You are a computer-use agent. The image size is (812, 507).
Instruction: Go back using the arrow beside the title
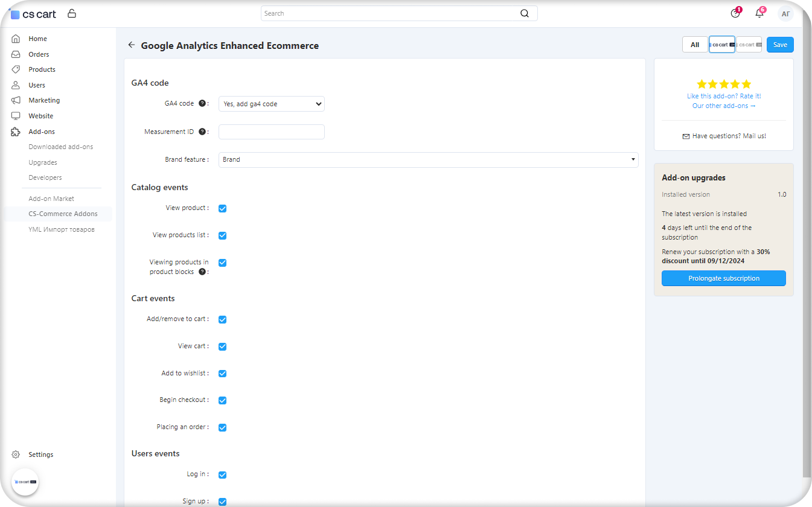pos(132,45)
